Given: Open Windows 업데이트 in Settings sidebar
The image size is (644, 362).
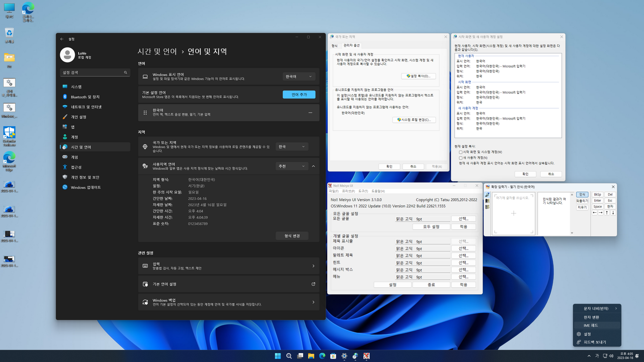Looking at the screenshot, I should (x=95, y=187).
